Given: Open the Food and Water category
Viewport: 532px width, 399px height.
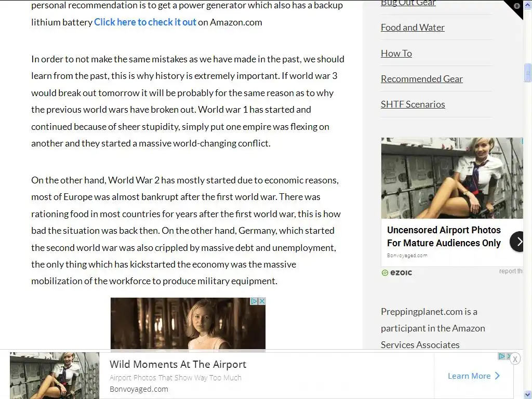Looking at the screenshot, I should click(413, 28).
